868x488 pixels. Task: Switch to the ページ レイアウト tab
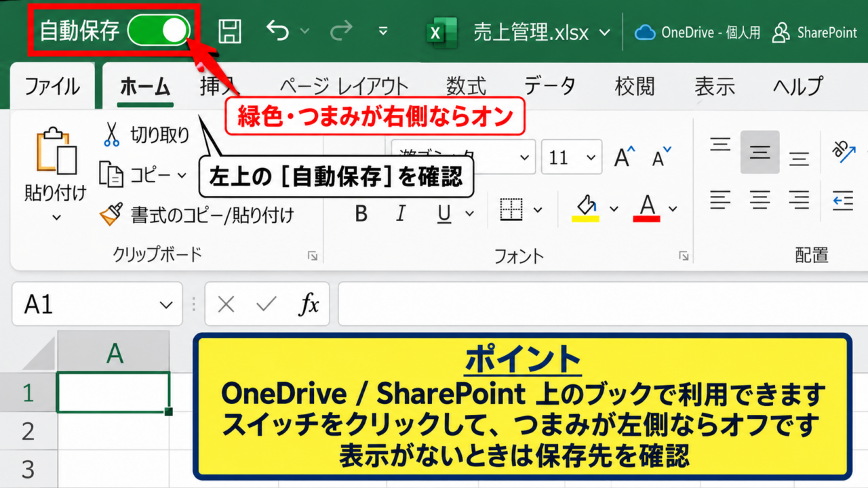(344, 87)
